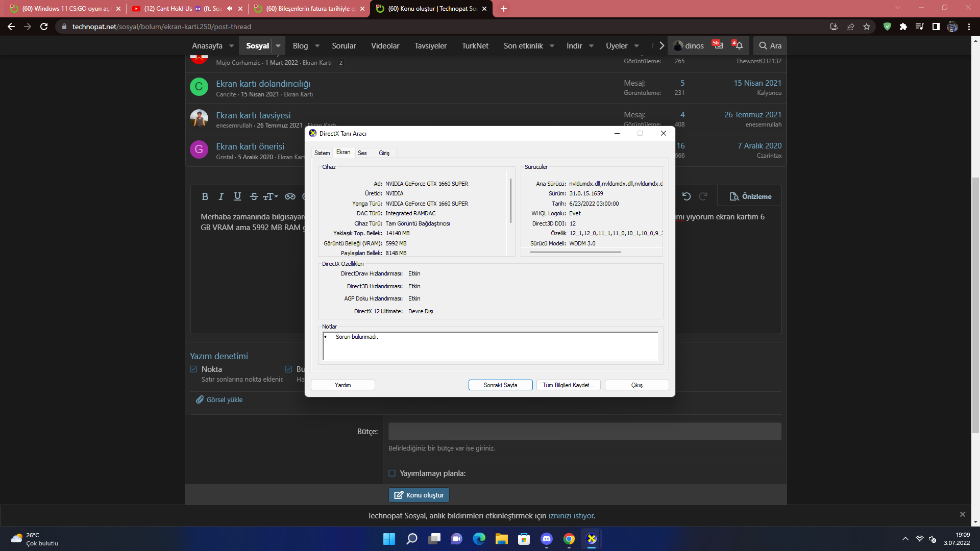The image size is (980, 551).
Task: Apply italic formatting in editor
Action: click(x=221, y=196)
